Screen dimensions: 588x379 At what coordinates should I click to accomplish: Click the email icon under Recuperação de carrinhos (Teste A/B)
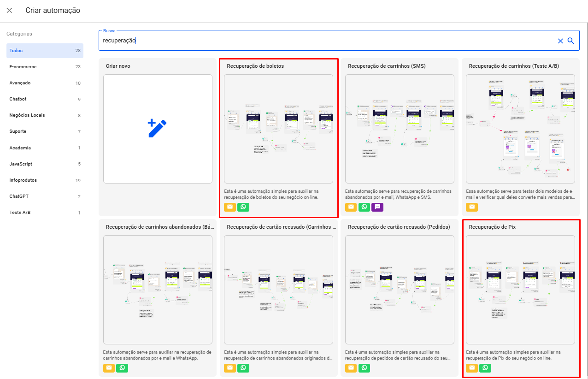pos(472,207)
